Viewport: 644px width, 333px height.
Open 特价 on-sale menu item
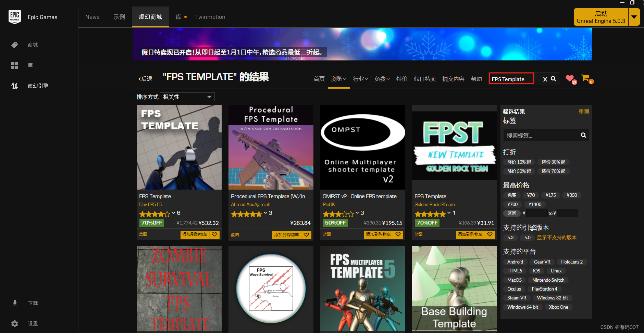(x=402, y=79)
